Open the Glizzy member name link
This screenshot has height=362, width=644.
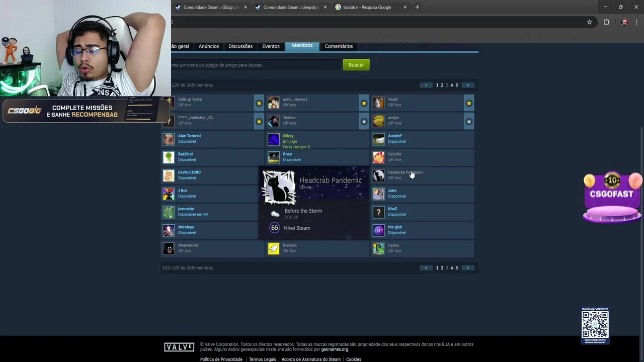288,136
